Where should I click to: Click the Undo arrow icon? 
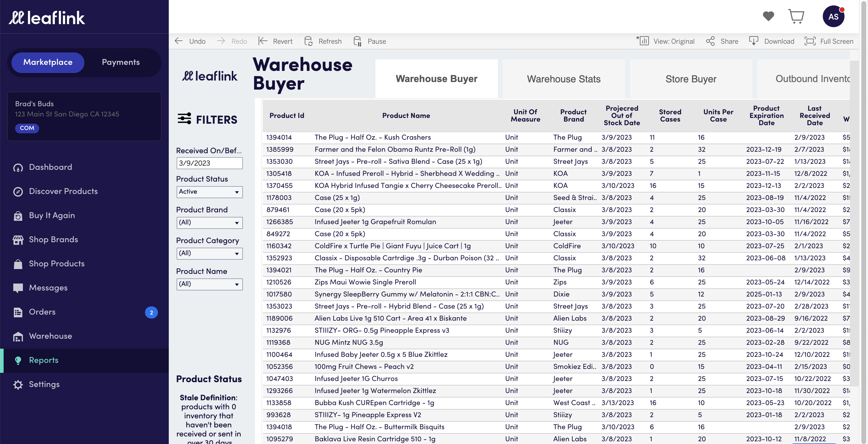(179, 41)
